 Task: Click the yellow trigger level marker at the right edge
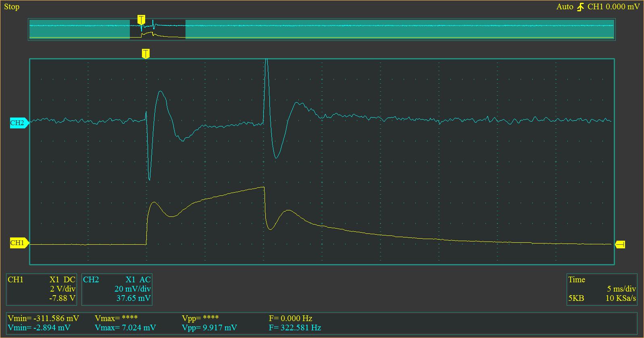[620, 244]
